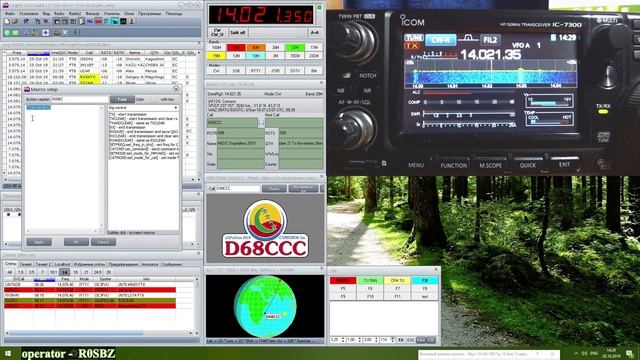
Task: Toggle the 18 MHz band filter in cluster
Action: (76, 272)
